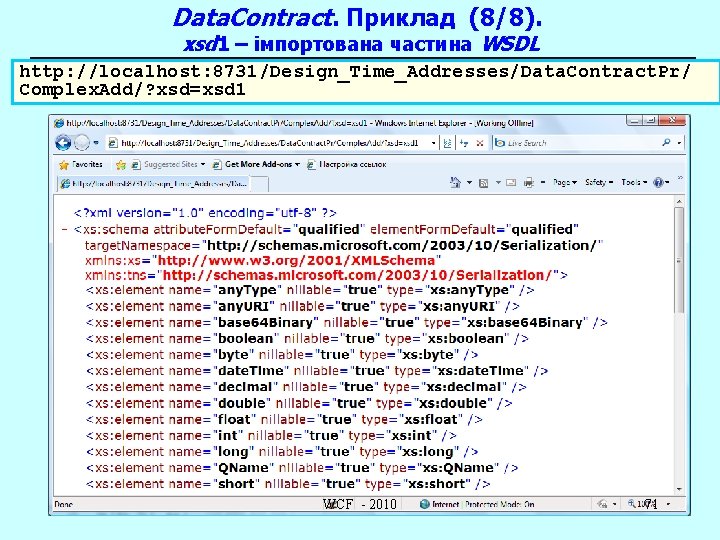This screenshot has width=720, height=540.
Task: Stop loading with the red X icon
Action: [480, 143]
